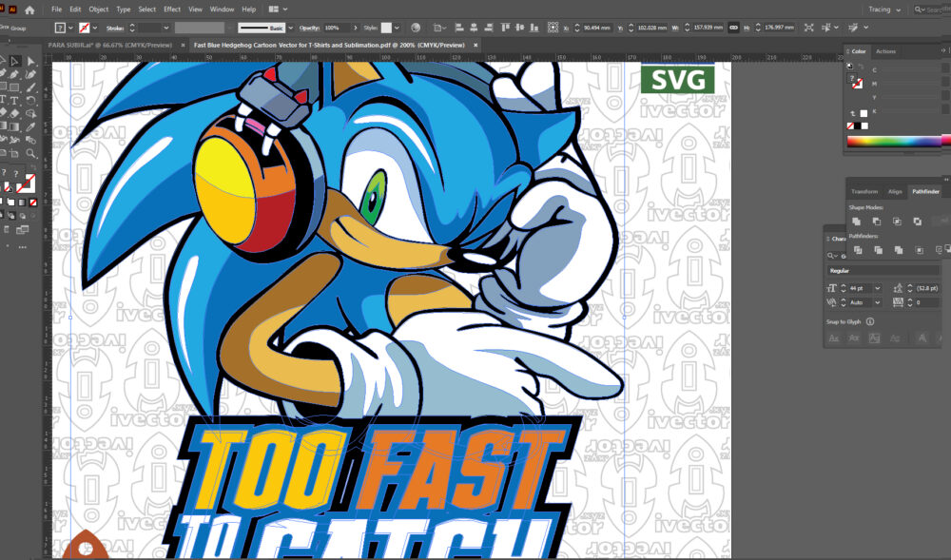Switch to the Align panel tab

click(x=895, y=191)
